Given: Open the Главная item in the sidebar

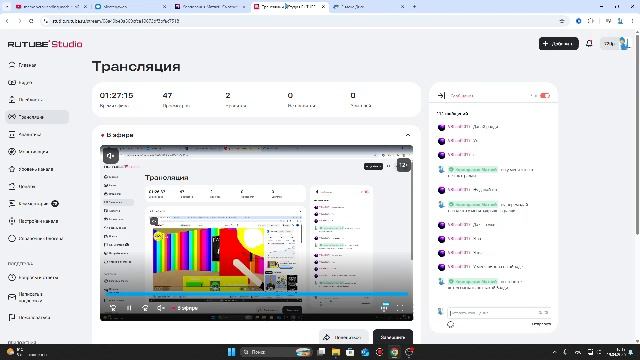Looking at the screenshot, I should [23, 65].
